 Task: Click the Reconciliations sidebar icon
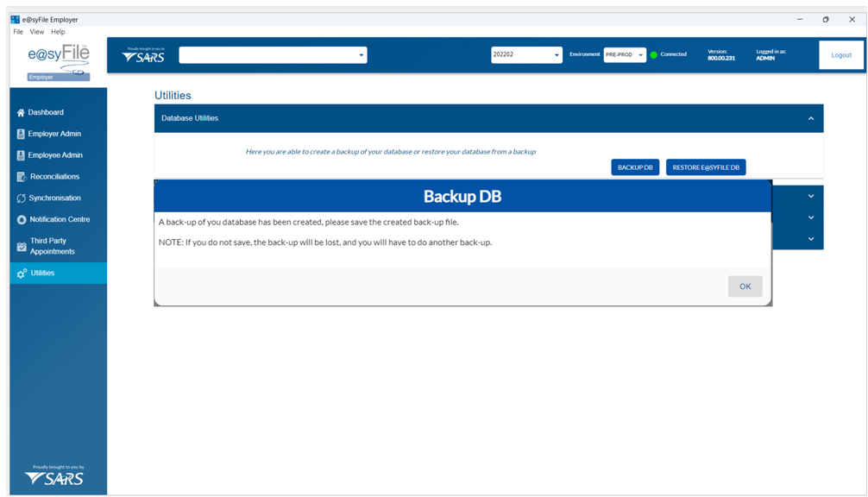pos(22,177)
